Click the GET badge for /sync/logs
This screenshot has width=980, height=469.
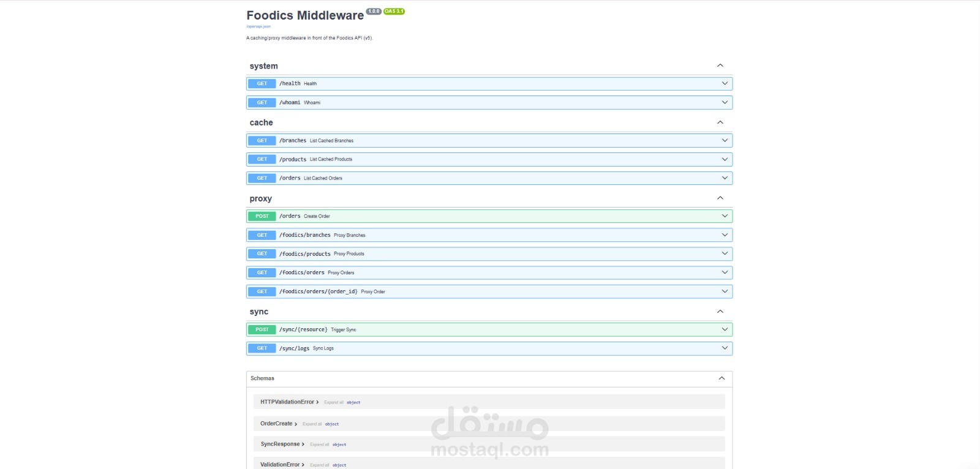coord(262,348)
